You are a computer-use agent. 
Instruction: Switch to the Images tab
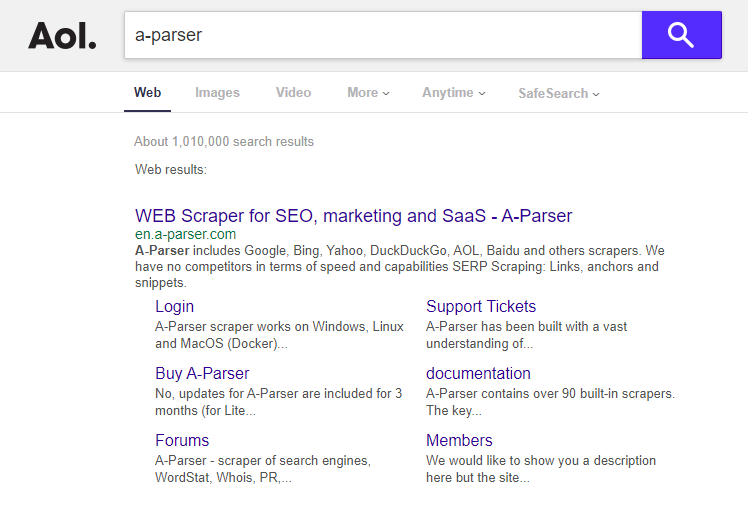click(x=217, y=92)
